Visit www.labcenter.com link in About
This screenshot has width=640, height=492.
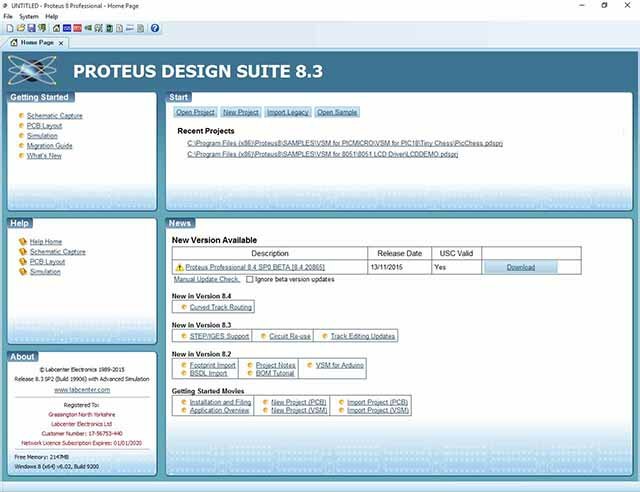(82, 390)
